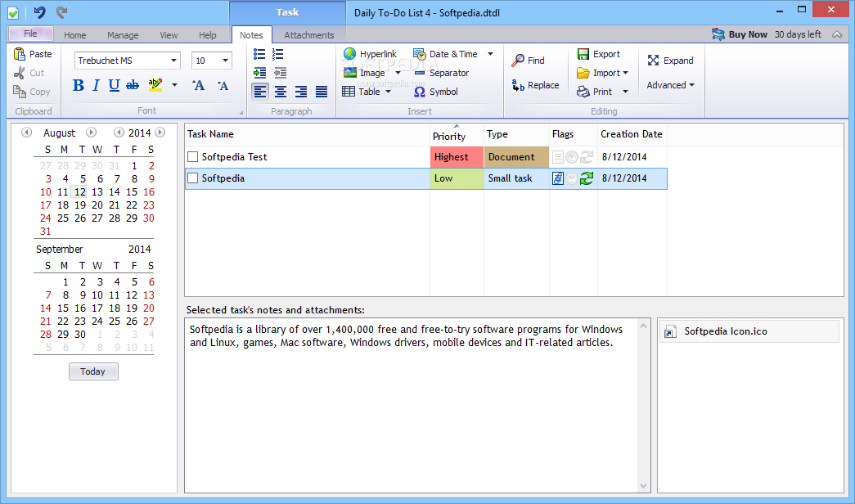
Task: Switch to the View tab
Action: pos(169,35)
